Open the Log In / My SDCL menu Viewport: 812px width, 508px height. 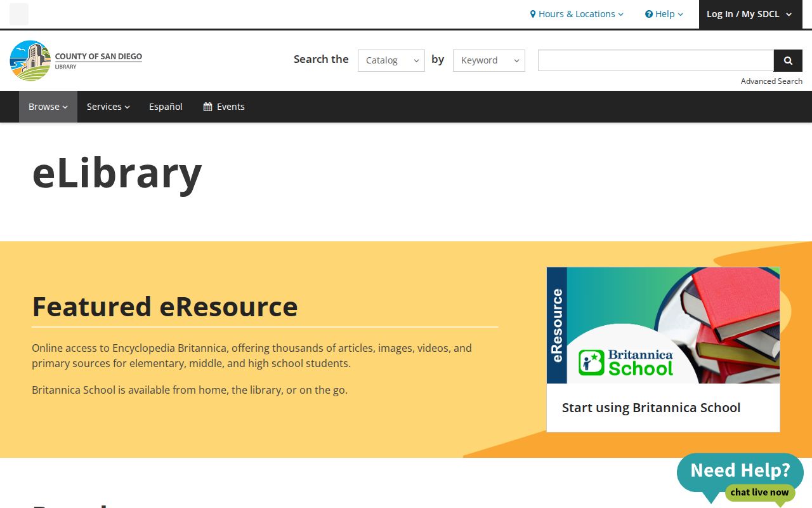[x=750, y=14]
